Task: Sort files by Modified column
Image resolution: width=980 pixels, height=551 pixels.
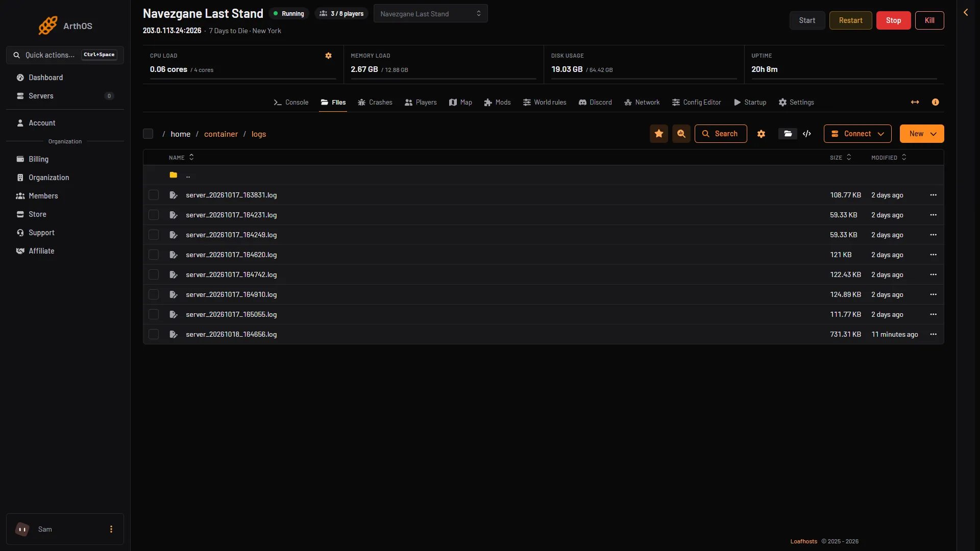Action: point(889,158)
